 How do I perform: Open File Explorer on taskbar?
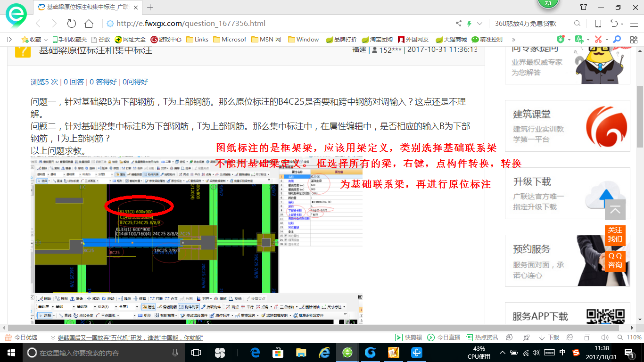tap(301, 353)
